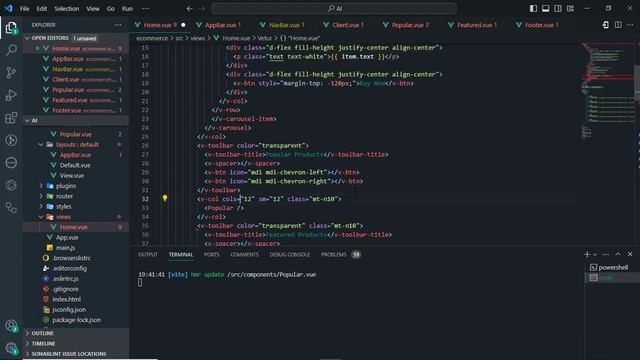This screenshot has width=640, height=360.
Task: Switch to the Footer.vue editor tab
Action: [x=541, y=25]
